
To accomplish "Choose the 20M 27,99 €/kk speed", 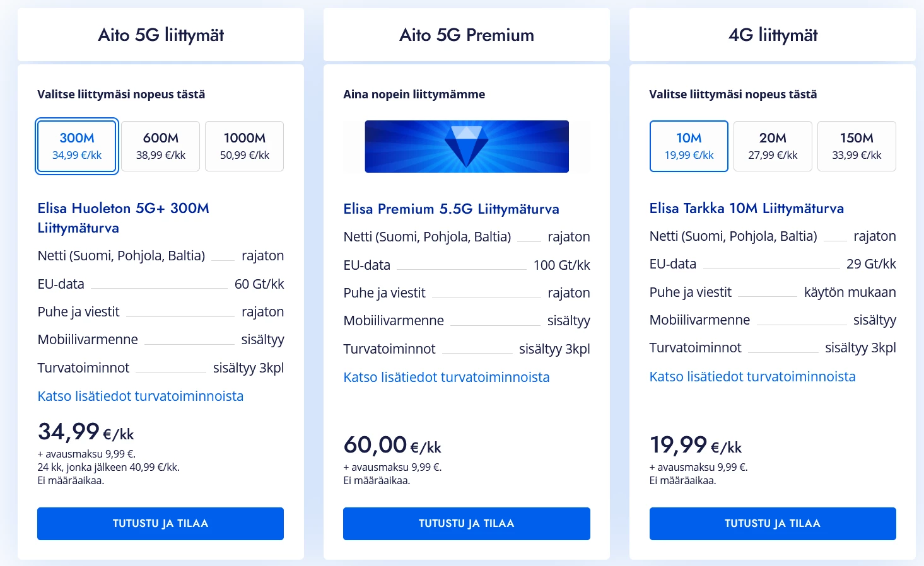I will tap(773, 146).
